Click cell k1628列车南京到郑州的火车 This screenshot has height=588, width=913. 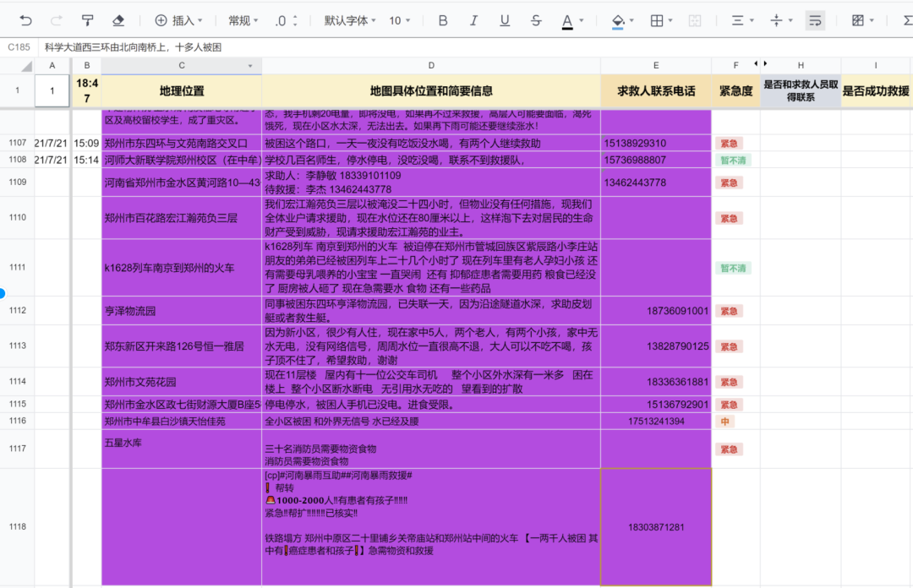coord(182,268)
